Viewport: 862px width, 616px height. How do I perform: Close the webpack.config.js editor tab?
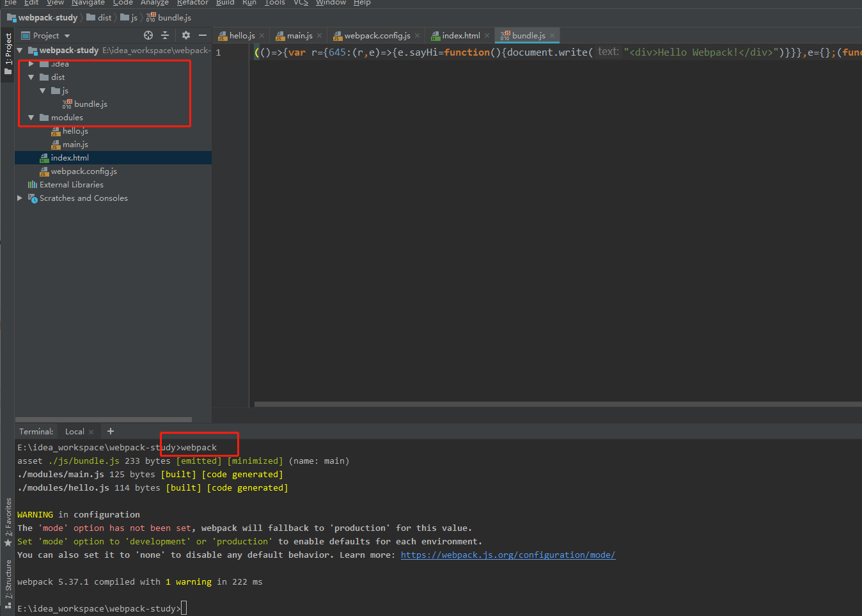point(417,36)
